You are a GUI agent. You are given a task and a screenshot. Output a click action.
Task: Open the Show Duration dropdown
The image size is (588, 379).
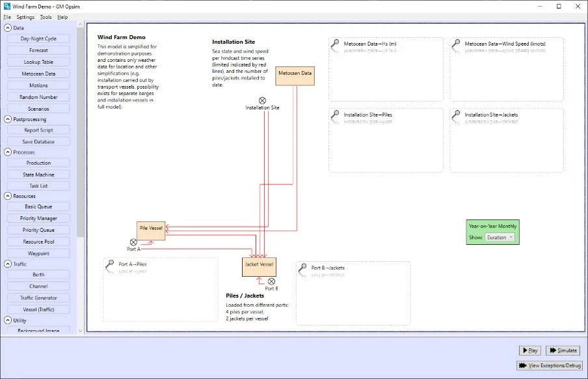[500, 238]
